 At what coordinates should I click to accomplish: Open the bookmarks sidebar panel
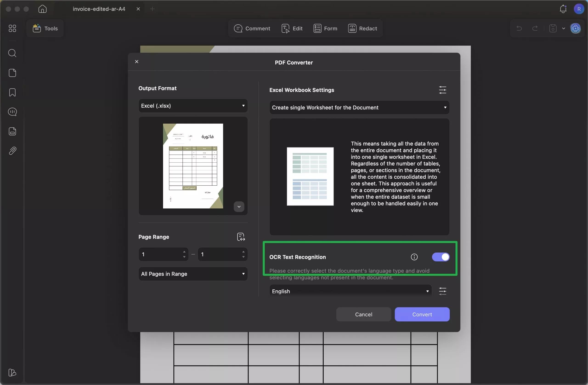click(12, 92)
